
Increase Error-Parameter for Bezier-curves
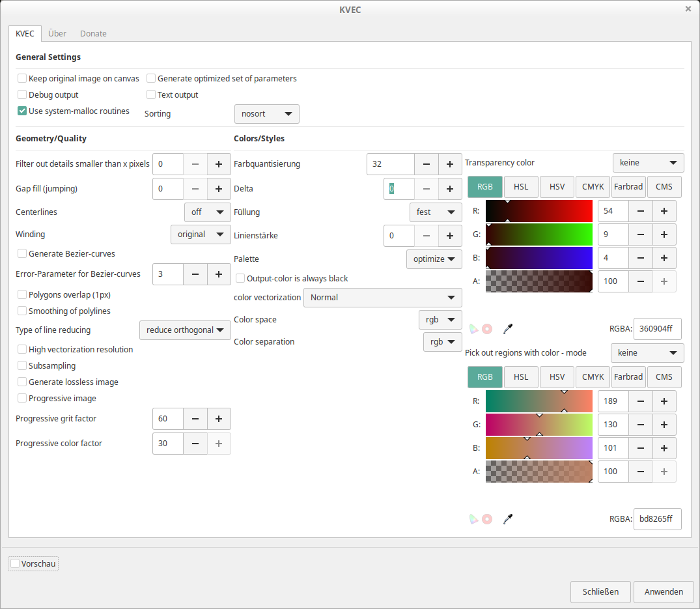[x=219, y=274]
